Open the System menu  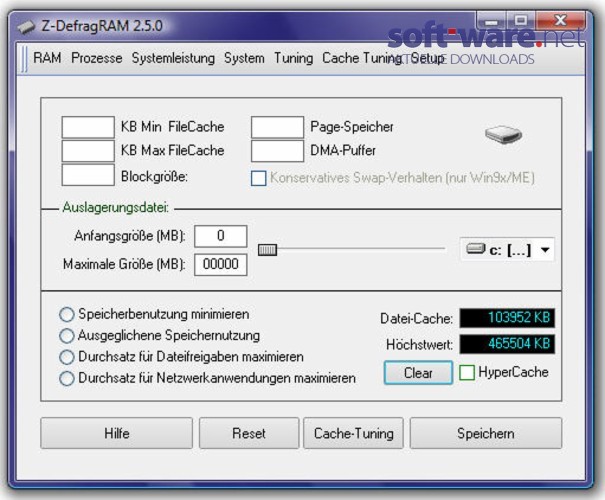244,58
